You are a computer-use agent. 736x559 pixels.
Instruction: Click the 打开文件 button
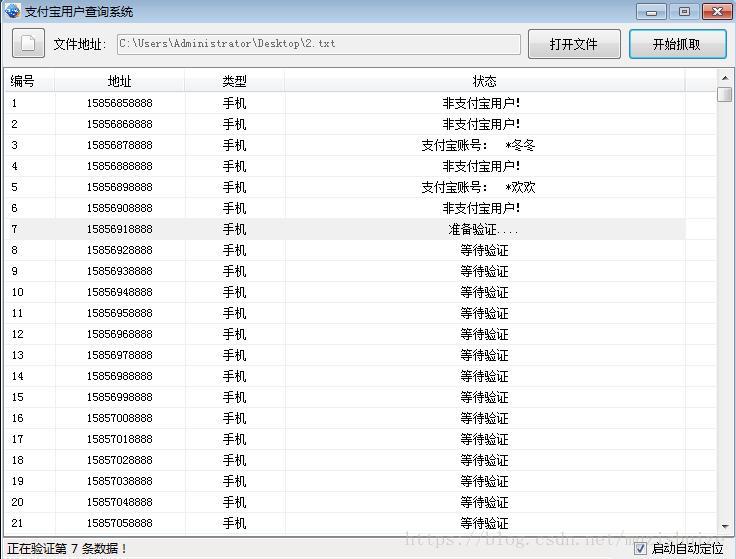tap(574, 44)
